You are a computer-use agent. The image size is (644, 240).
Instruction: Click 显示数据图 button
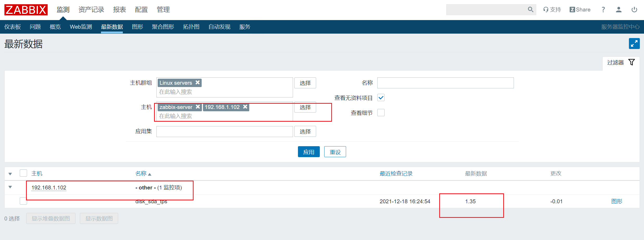pyautogui.click(x=99, y=218)
